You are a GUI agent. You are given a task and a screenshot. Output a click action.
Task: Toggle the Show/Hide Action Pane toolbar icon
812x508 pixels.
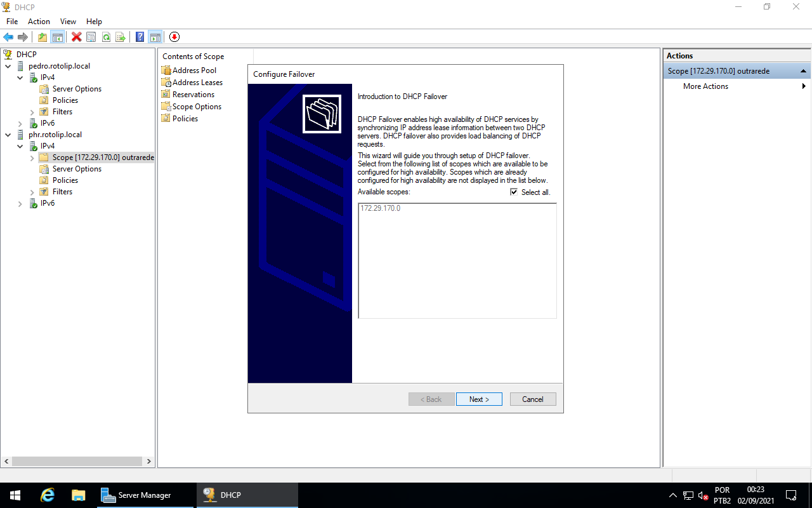(x=155, y=37)
